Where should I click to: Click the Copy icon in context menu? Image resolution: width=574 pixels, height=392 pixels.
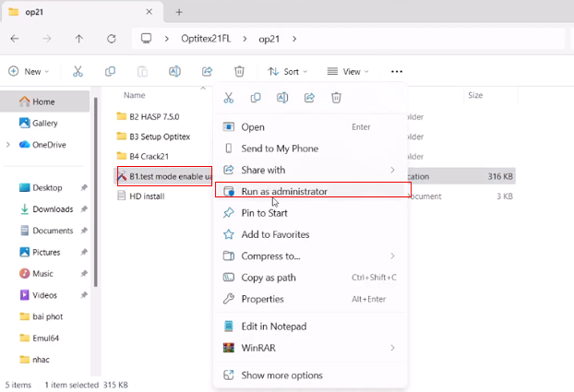[x=256, y=98]
